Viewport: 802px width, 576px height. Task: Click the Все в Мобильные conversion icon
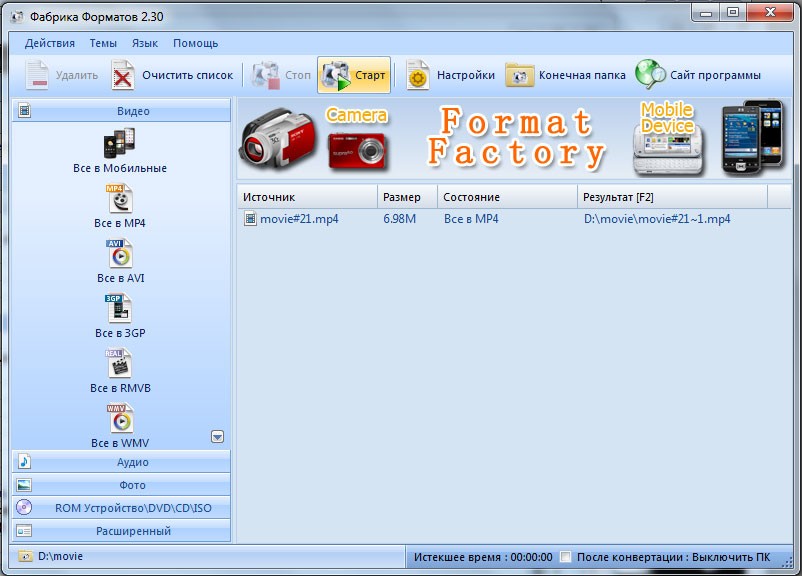click(120, 144)
